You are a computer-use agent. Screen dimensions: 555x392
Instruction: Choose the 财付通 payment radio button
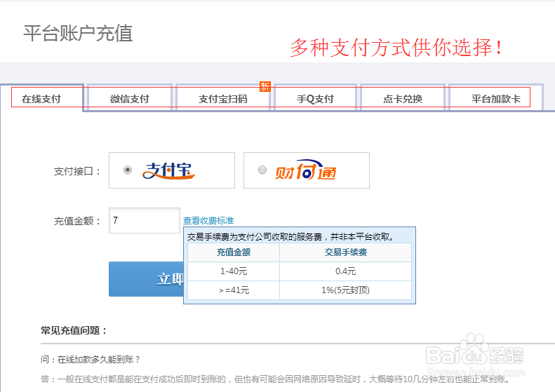pos(262,170)
